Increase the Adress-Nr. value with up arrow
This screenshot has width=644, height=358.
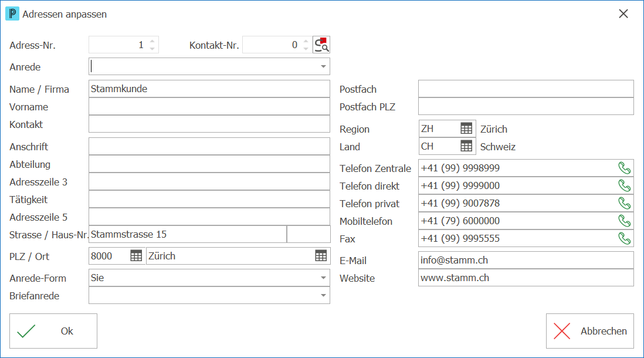click(x=152, y=41)
